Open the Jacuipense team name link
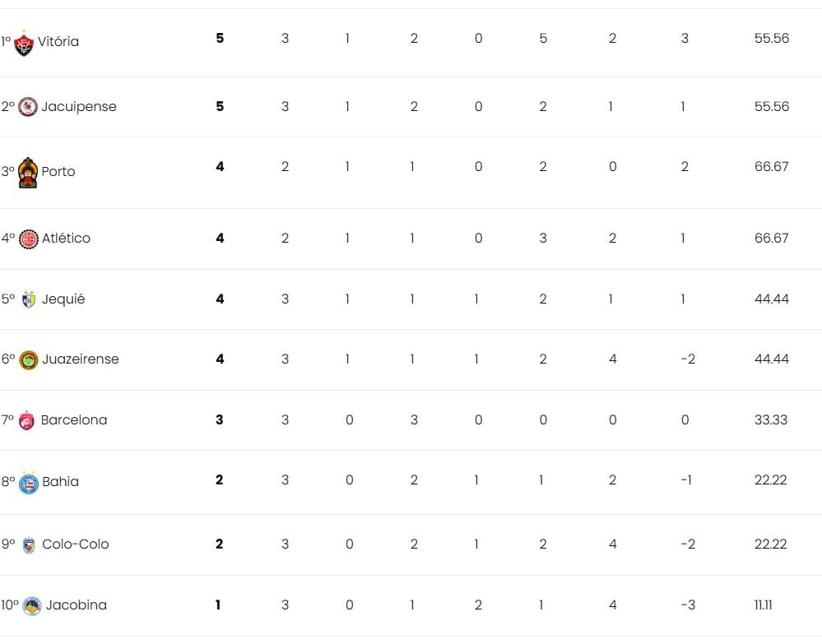The height and width of the screenshot is (644, 822). (x=79, y=107)
